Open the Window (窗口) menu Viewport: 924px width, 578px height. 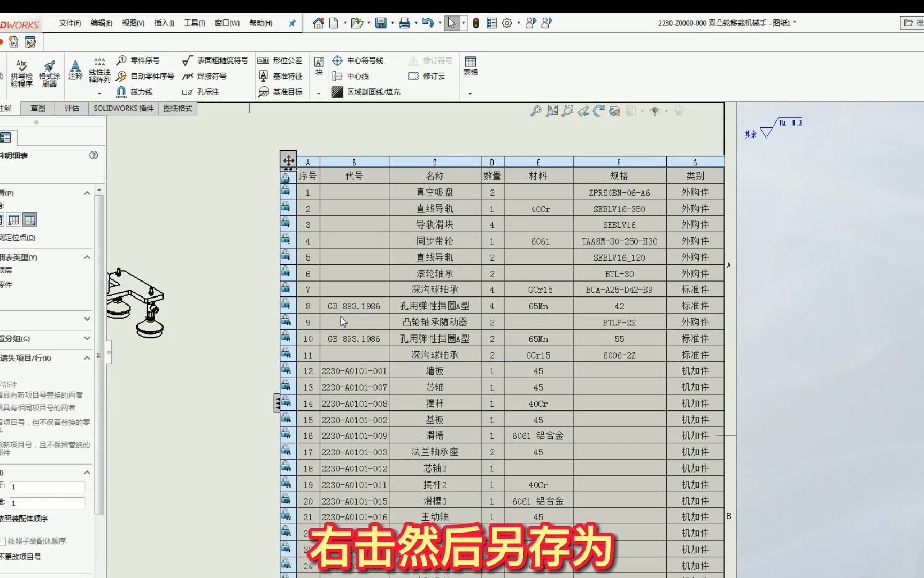click(x=227, y=23)
